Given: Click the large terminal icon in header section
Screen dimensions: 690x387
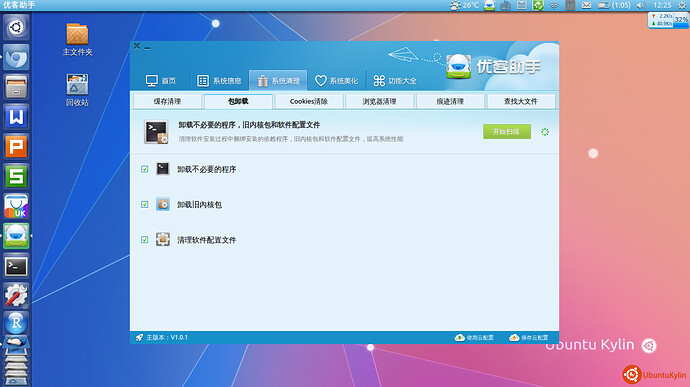Looking at the screenshot, I should 156,132.
